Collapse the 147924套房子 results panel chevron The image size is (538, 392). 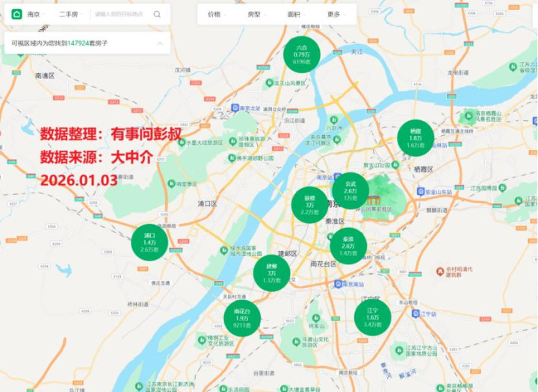(x=160, y=43)
